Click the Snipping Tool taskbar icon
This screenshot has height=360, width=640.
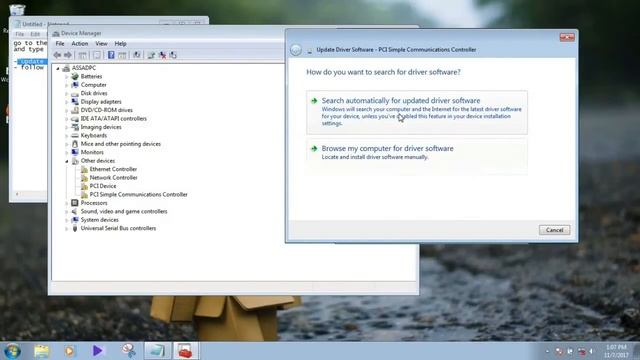(129, 351)
